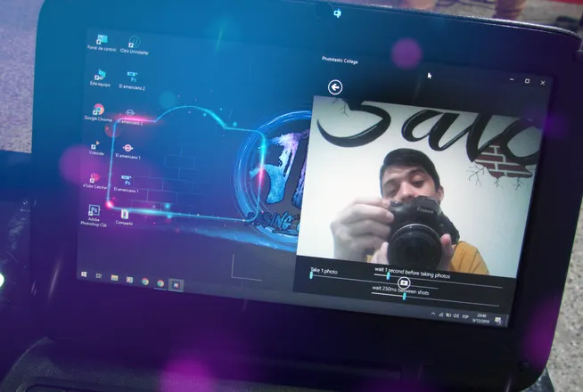
Task: Open the Google Chrome desktop shortcut
Action: click(98, 112)
